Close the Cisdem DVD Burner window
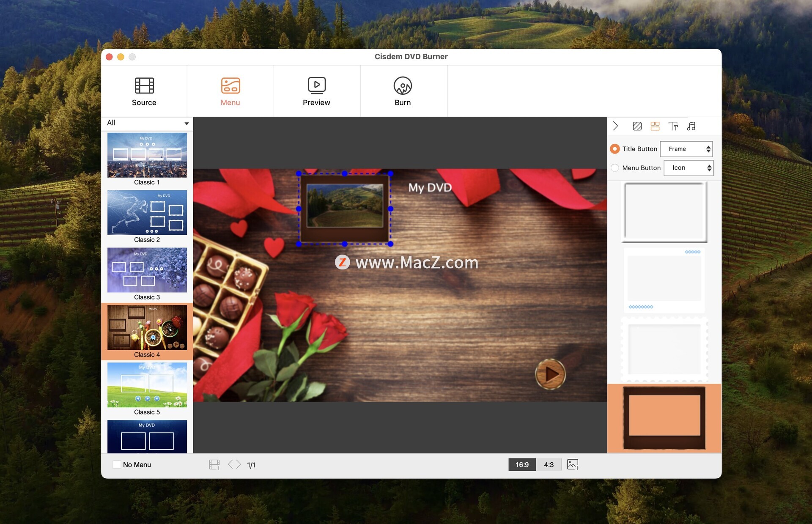 (109, 57)
